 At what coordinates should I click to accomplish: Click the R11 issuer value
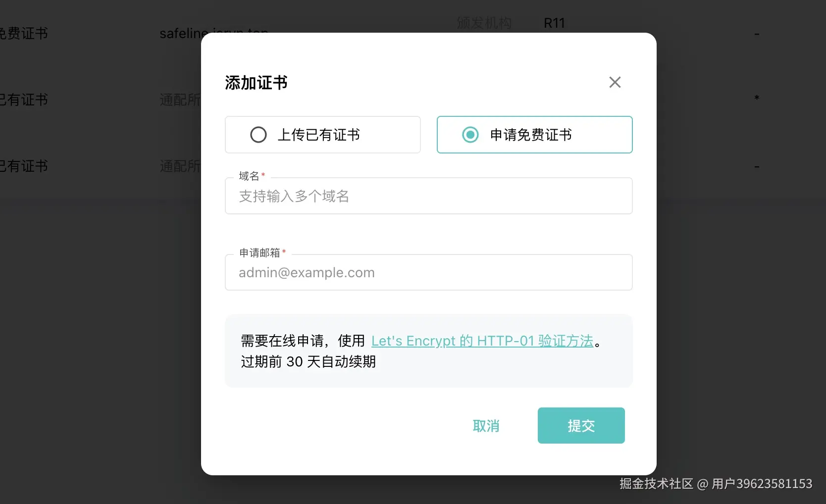[554, 23]
